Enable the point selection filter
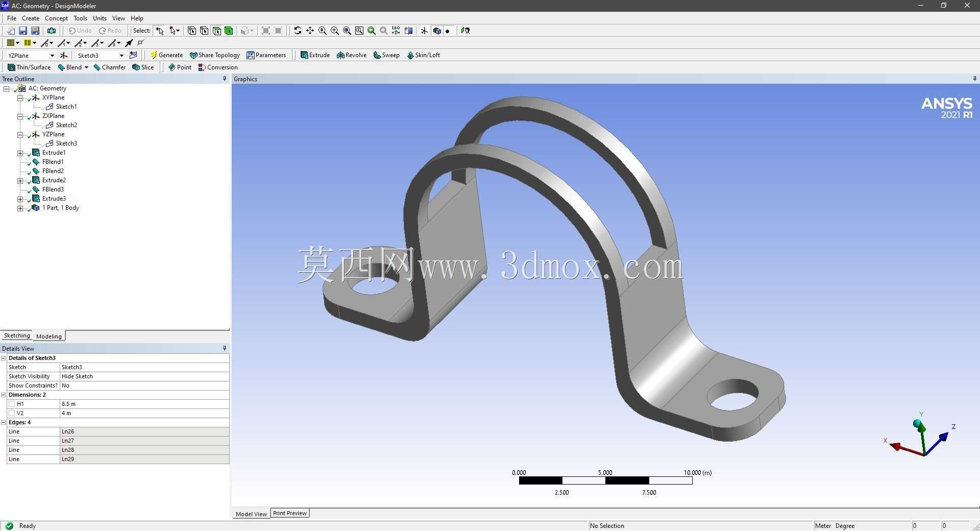Image resolution: width=980 pixels, height=531 pixels. tap(192, 31)
